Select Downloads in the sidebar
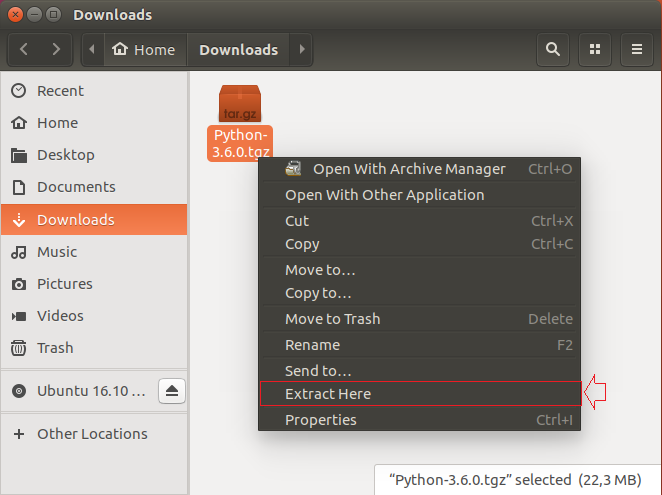Screen dimensions: 662x495 click(94, 220)
